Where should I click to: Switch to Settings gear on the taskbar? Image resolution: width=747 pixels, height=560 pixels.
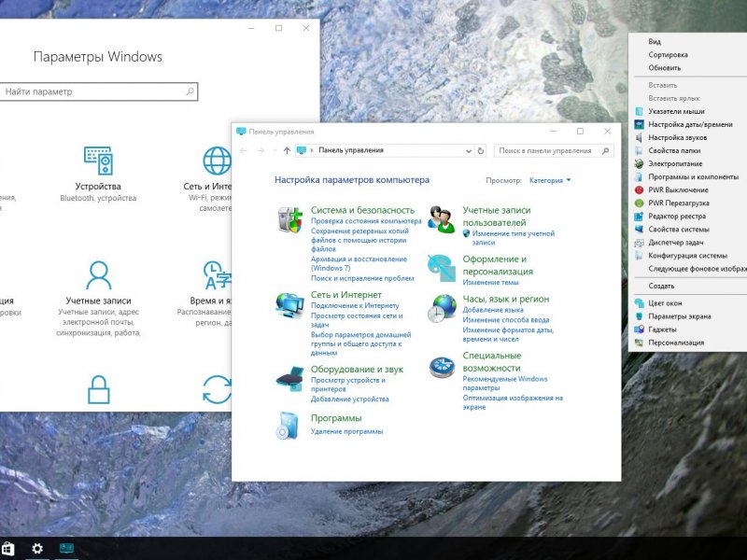(37, 549)
